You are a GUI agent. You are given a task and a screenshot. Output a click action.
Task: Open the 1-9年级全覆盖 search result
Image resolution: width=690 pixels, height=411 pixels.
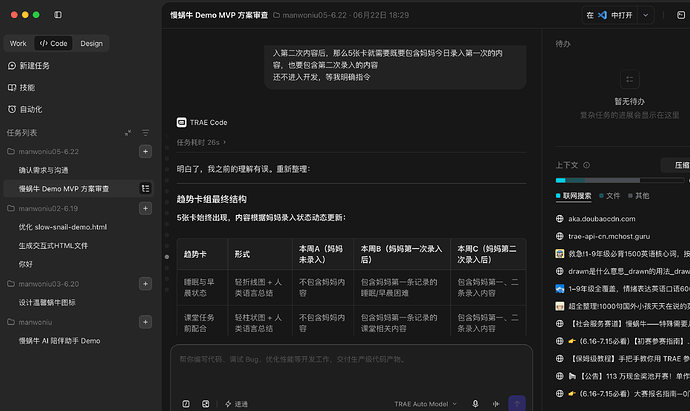click(x=623, y=289)
